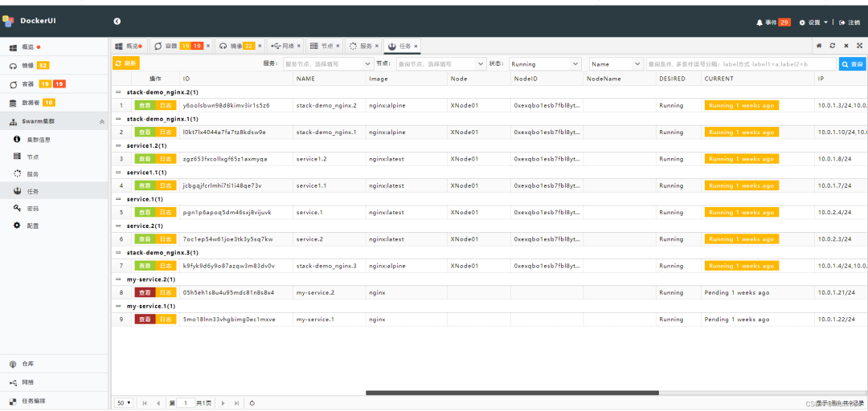Open 密码 in the Swarm sidebar menu
This screenshot has height=411, width=868.
click(x=32, y=209)
